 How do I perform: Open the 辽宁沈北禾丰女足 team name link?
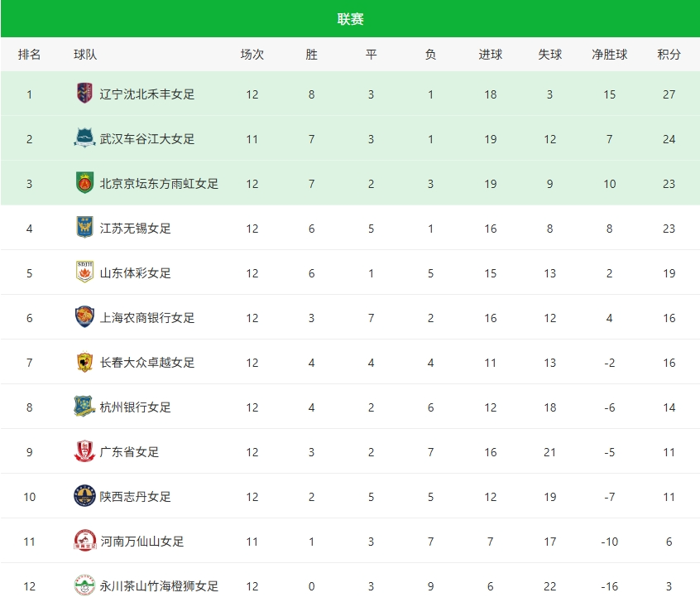[x=147, y=94]
